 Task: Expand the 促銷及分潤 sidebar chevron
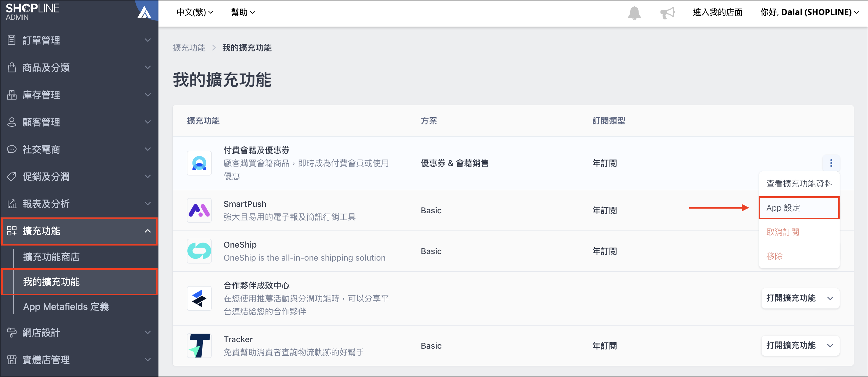pyautogui.click(x=148, y=176)
